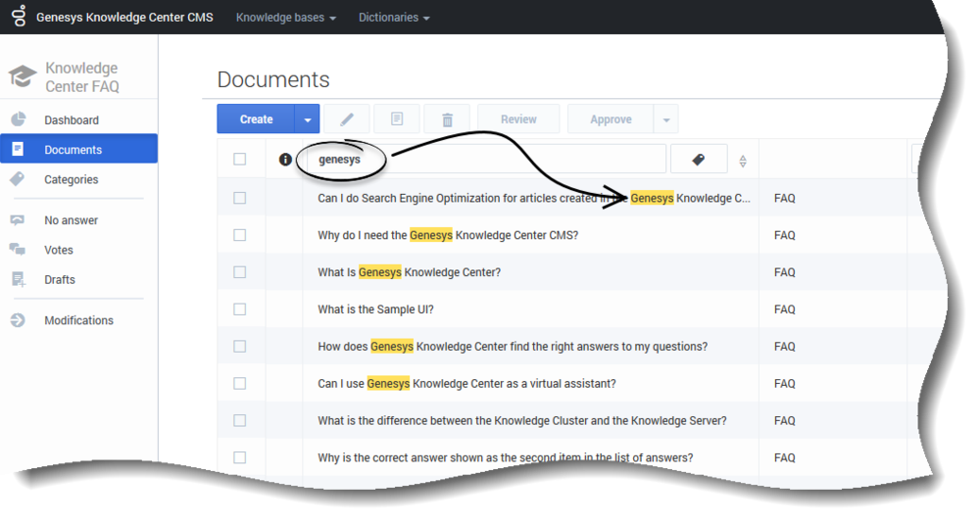Click FAQ cell in 'What Is Genesys Knowledge Center?' row
The width and height of the screenshot is (980, 522).
click(784, 272)
